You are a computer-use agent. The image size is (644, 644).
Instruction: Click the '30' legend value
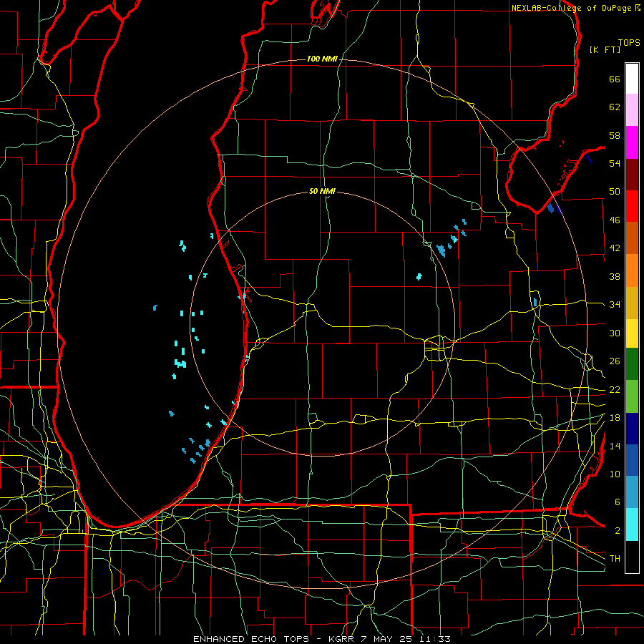(615, 333)
